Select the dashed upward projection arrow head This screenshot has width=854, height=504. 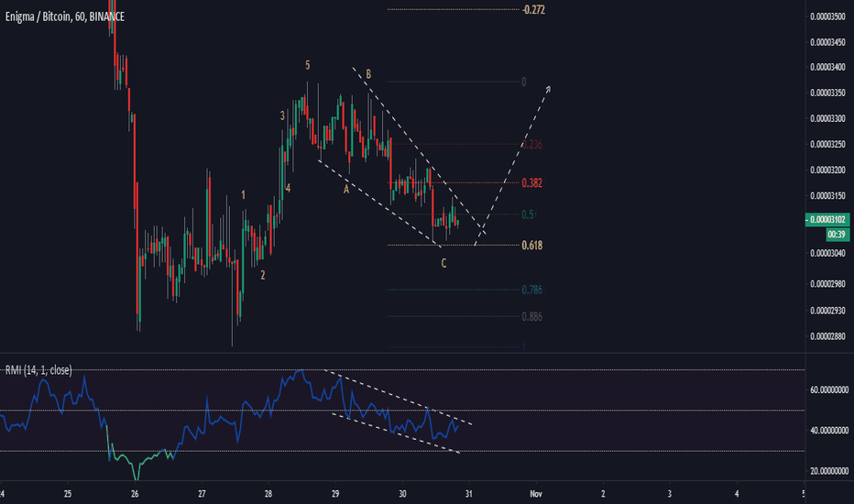[548, 89]
